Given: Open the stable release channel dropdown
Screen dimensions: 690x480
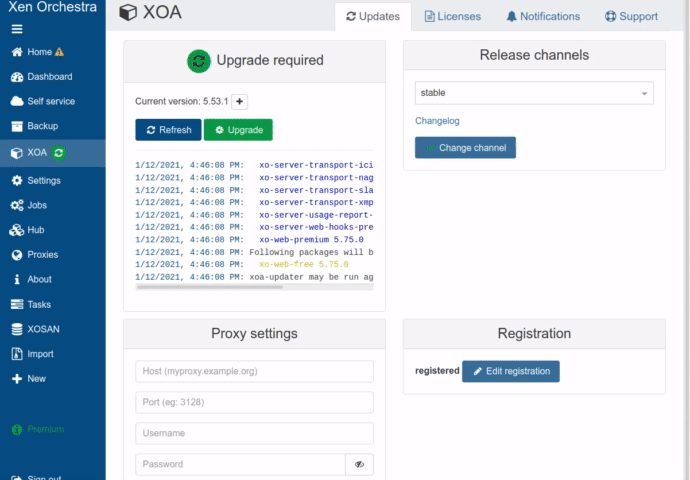Looking at the screenshot, I should (534, 93).
